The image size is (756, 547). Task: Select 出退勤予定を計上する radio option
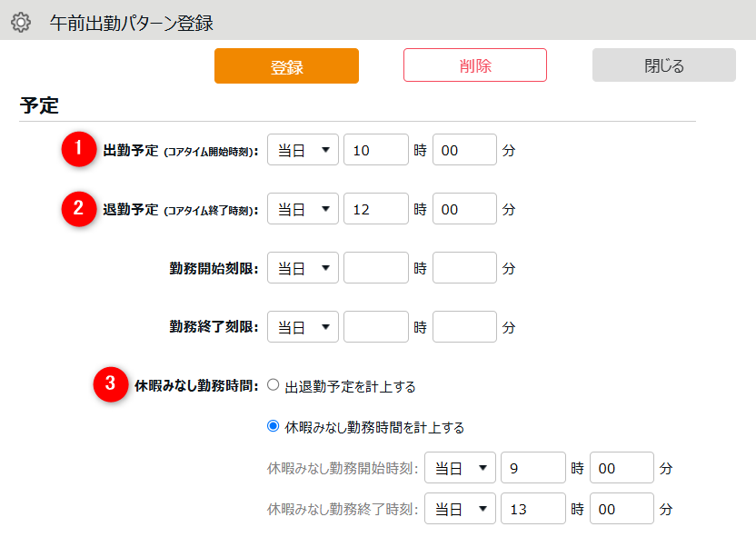tap(274, 385)
